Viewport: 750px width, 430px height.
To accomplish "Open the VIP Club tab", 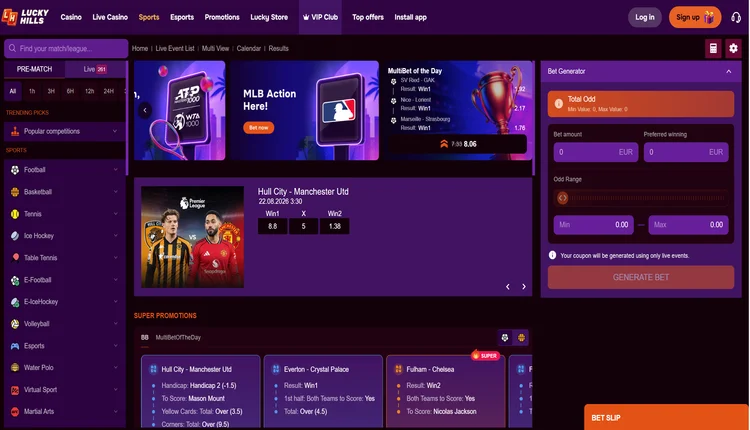I will click(320, 17).
